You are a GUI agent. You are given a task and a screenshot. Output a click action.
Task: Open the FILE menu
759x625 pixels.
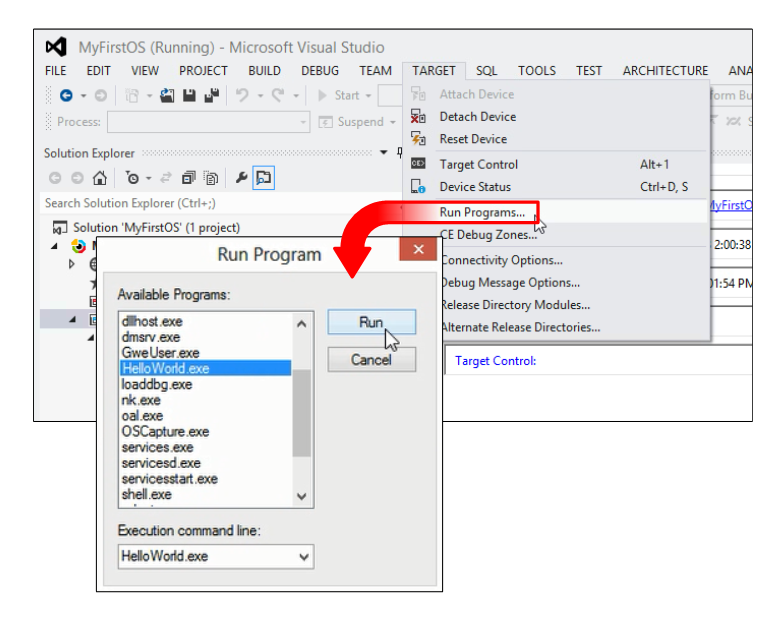click(56, 71)
